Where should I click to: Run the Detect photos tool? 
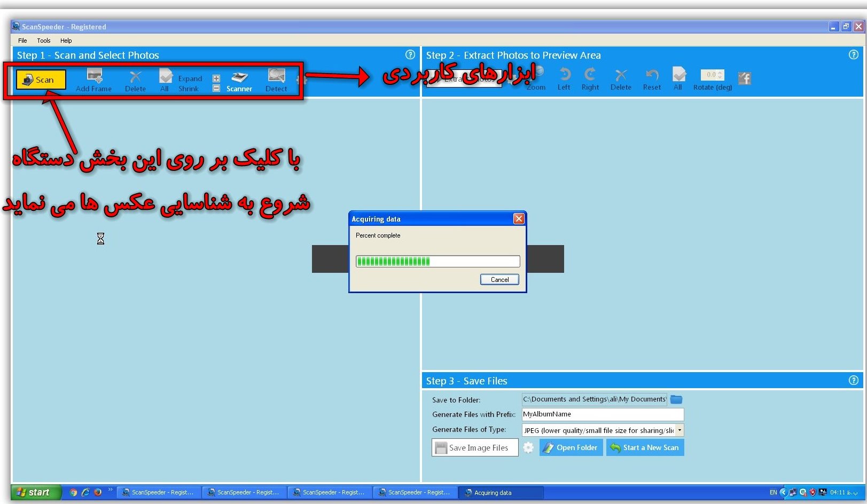point(276,80)
